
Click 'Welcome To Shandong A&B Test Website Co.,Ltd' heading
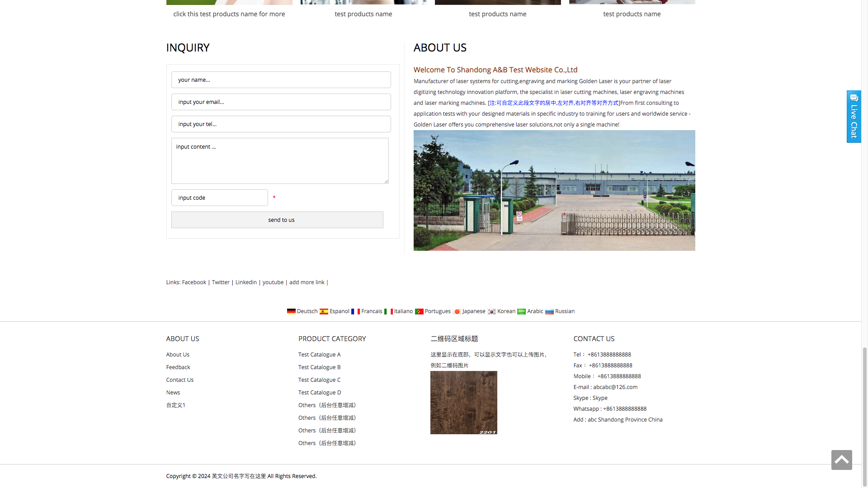click(x=495, y=70)
